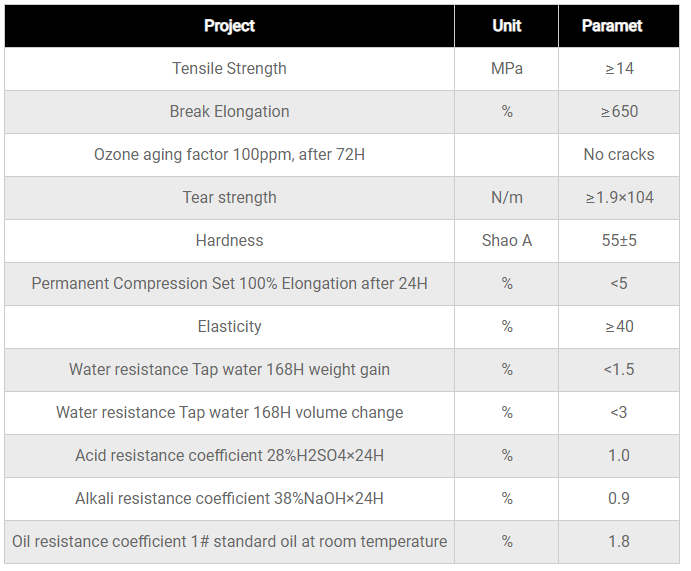Click the Unit column header
The width and height of the screenshot is (691, 571).
click(506, 26)
